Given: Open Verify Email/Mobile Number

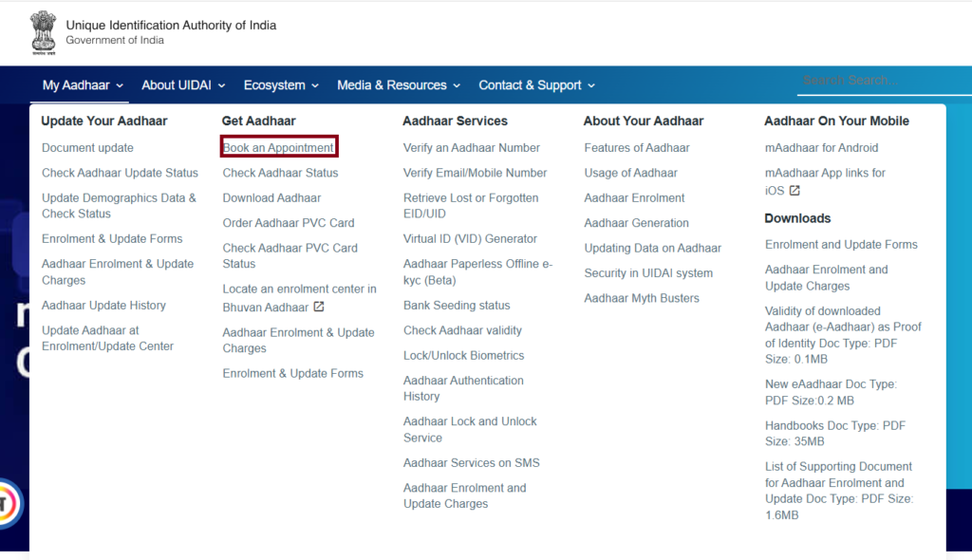Looking at the screenshot, I should coord(475,173).
